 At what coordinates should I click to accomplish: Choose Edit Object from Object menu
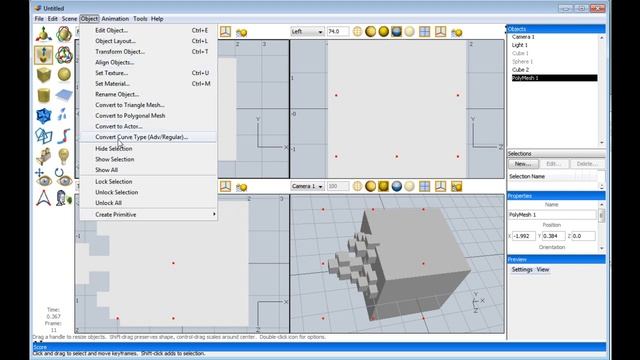149,30
